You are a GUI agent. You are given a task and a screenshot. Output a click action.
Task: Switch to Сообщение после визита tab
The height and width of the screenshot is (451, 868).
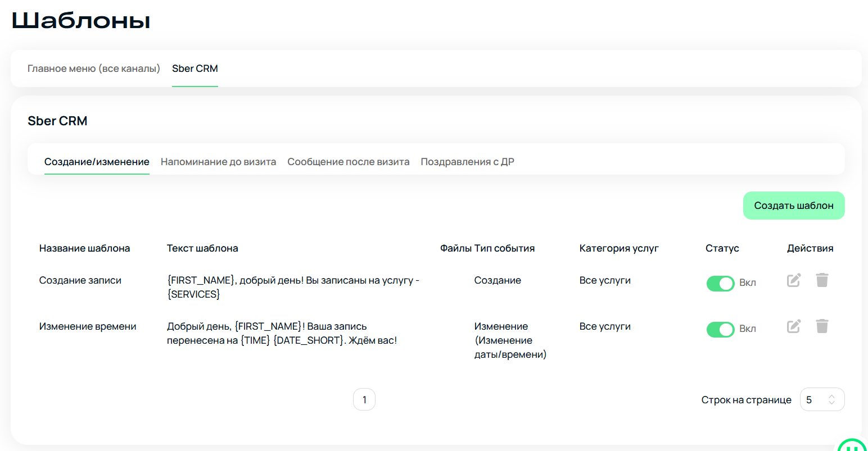(x=349, y=162)
